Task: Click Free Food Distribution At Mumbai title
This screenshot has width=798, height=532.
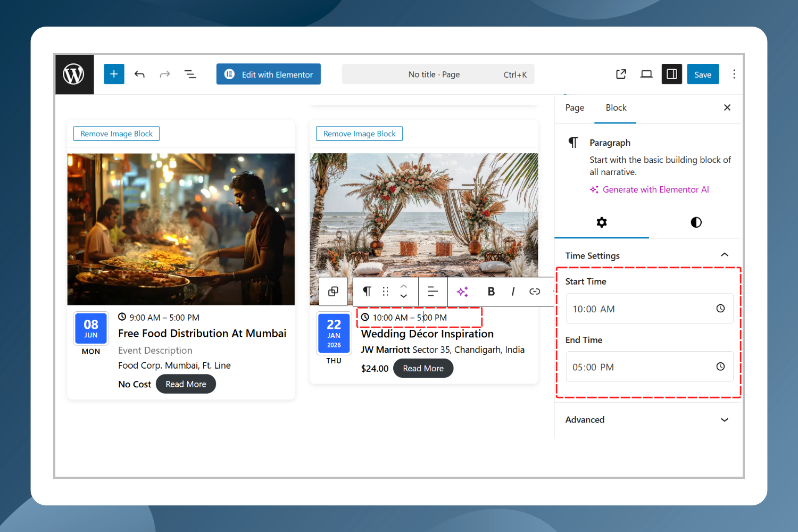Action: tap(202, 334)
